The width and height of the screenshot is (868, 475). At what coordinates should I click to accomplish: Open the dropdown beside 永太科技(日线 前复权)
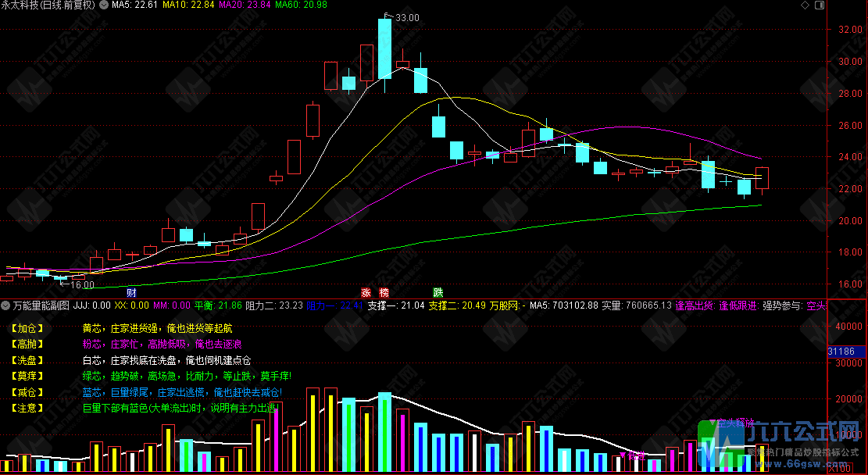tap(103, 5)
